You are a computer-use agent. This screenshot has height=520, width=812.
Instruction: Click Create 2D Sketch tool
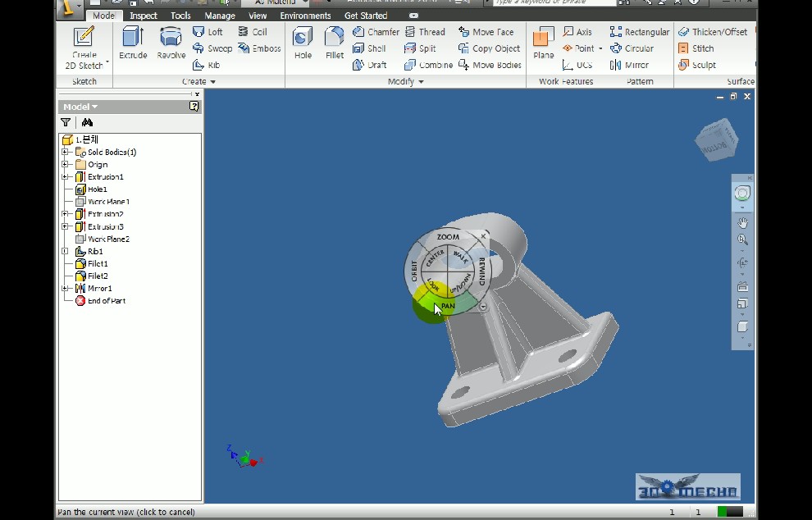tap(84, 48)
